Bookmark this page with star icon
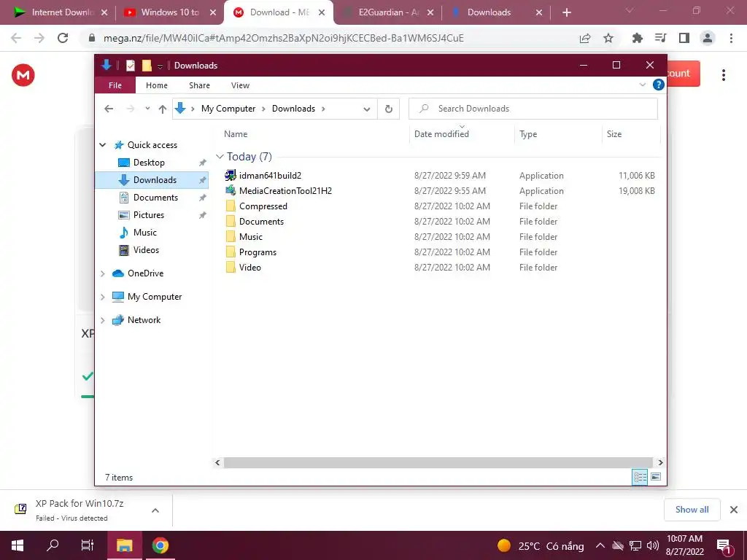 pyautogui.click(x=608, y=38)
